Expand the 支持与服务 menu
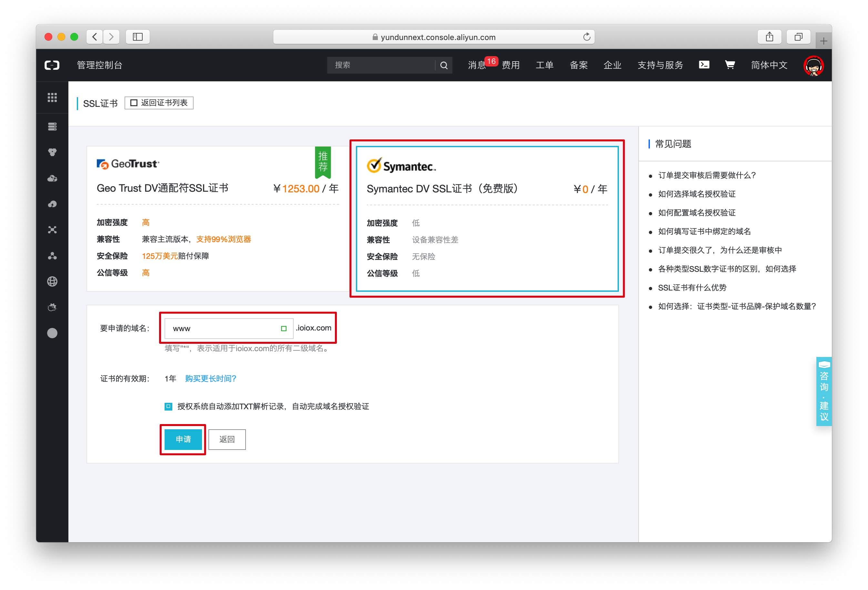868x590 pixels. click(660, 65)
